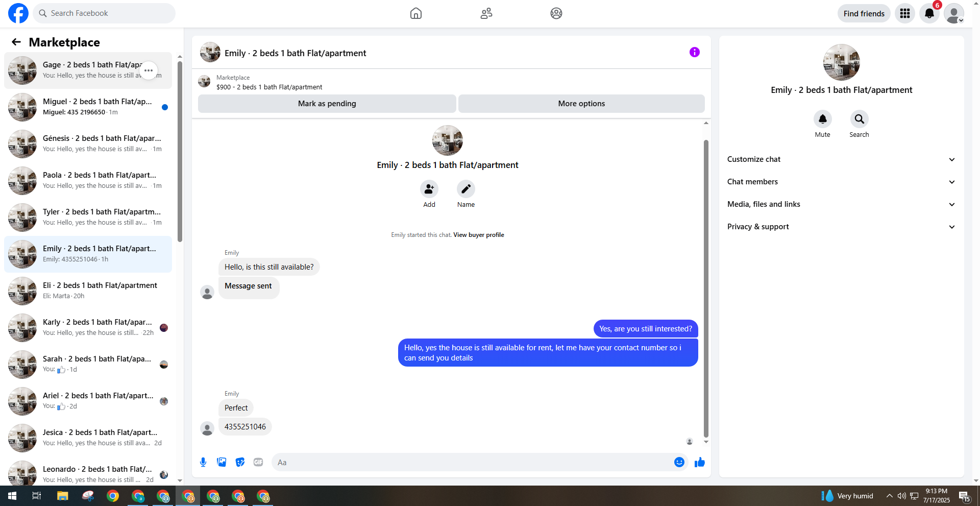Open Eli's apartment conversation

coord(88,291)
